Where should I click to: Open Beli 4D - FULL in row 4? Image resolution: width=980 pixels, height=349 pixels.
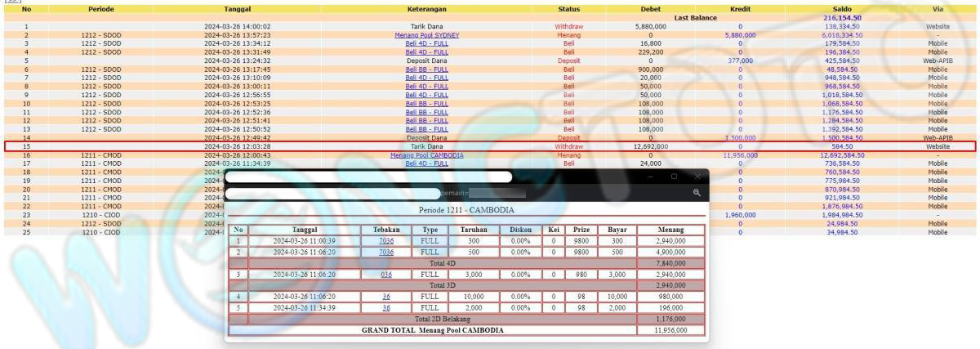click(426, 52)
